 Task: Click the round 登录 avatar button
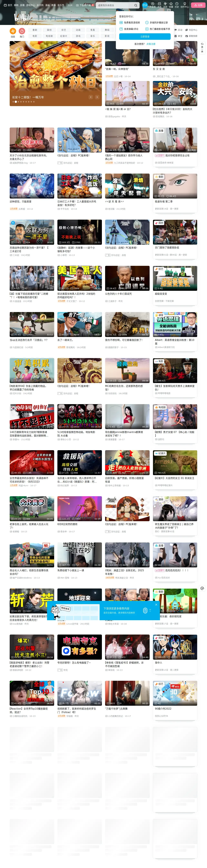coord(145,5)
